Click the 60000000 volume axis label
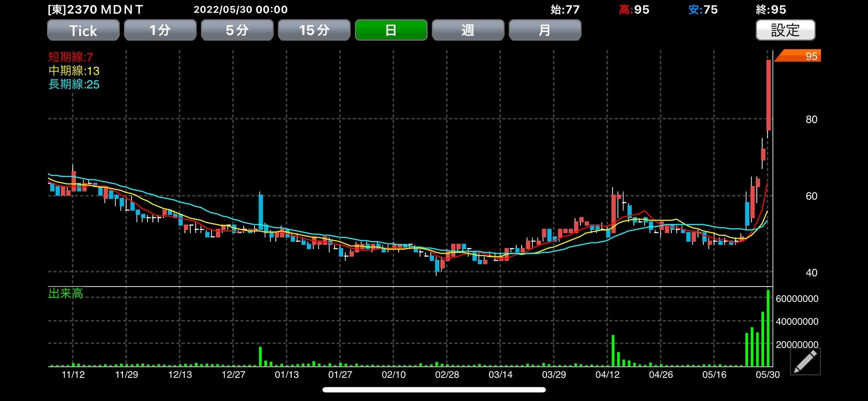This screenshot has width=868, height=401. tap(797, 299)
